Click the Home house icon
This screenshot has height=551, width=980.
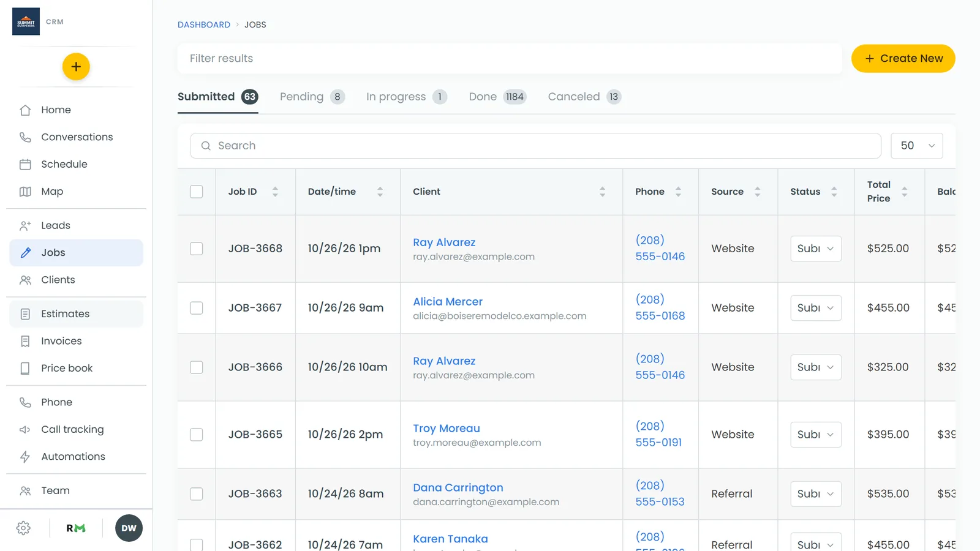coord(25,110)
